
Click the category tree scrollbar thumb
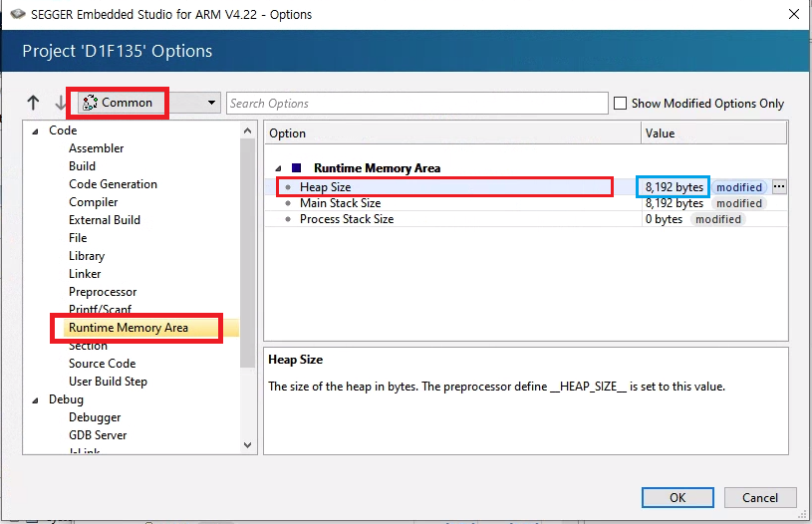tap(247, 253)
